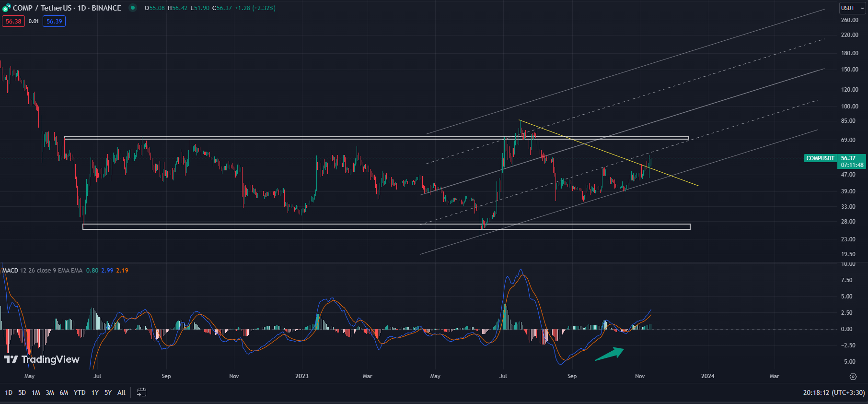Image resolution: width=868 pixels, height=404 pixels.
Task: Select the 1M time range
Action: [36, 392]
